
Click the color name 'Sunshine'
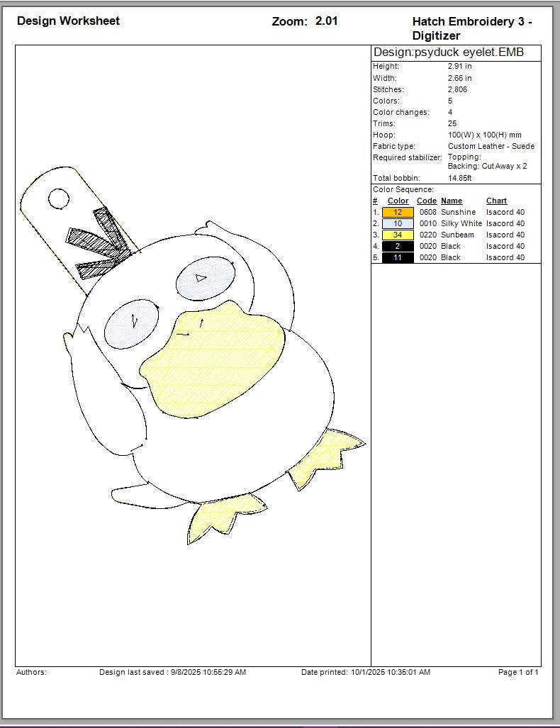click(459, 212)
